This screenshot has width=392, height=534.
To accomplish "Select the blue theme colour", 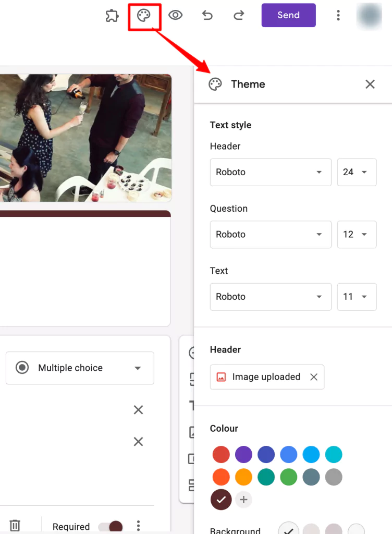I will click(289, 455).
